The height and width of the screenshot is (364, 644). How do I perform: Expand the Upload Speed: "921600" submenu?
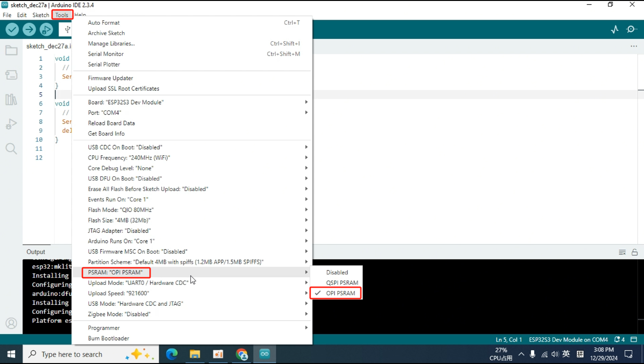[192, 293]
